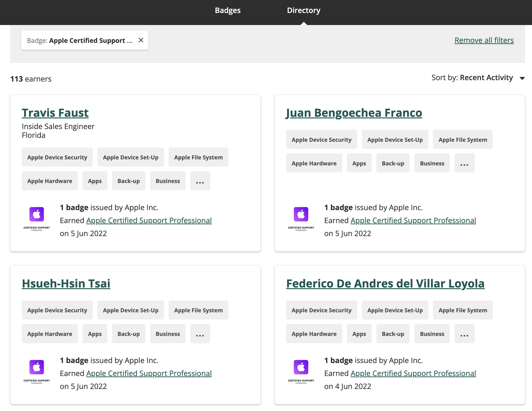The image size is (532, 411).
Task: Click Travis Faust's Certified Support badge icon
Action: [x=37, y=218]
